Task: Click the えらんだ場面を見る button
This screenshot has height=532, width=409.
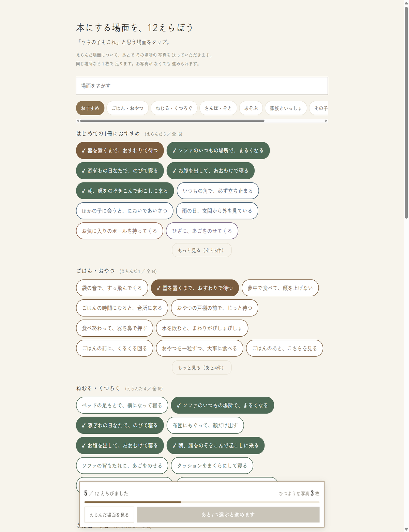Action: click(x=109, y=515)
